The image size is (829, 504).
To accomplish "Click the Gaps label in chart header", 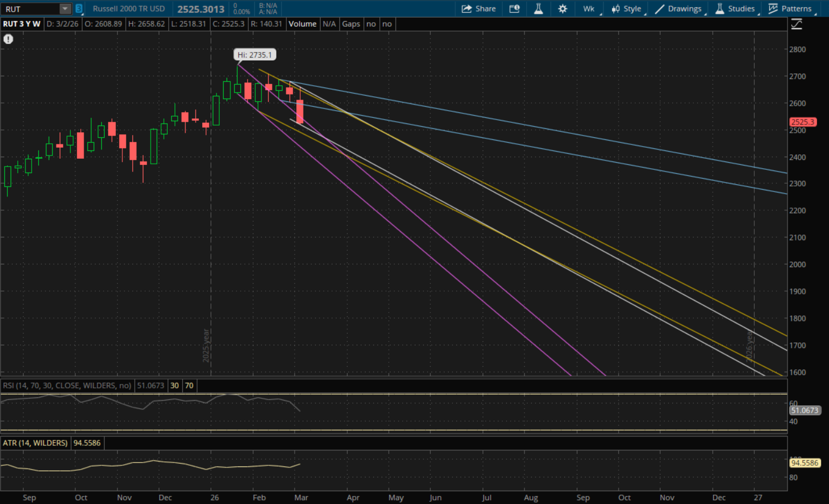I will point(351,24).
